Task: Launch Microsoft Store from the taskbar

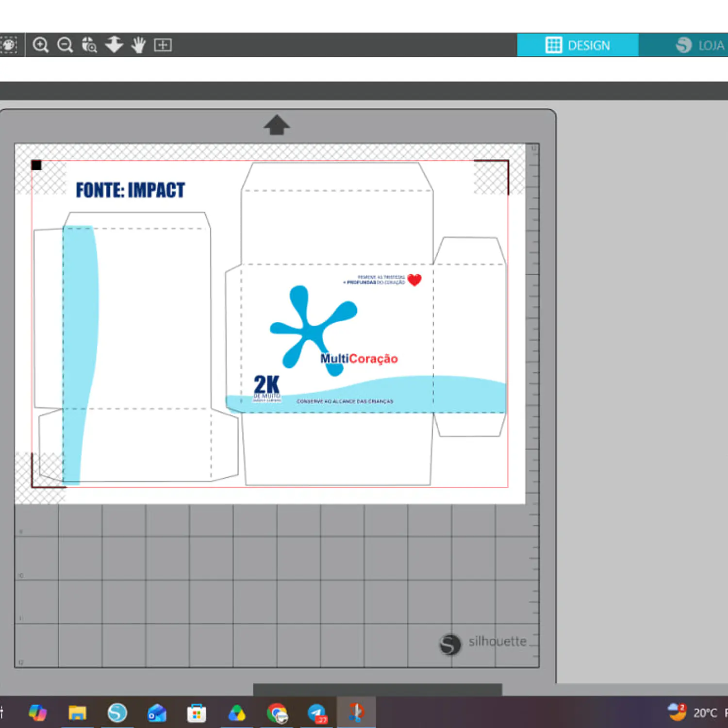Action: [x=197, y=713]
